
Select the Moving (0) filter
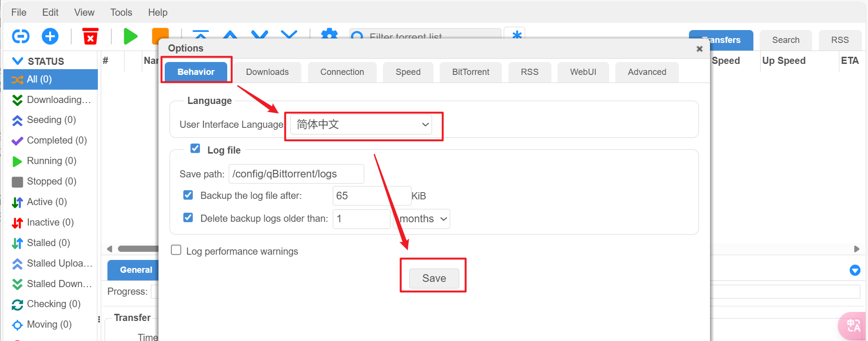51,324
